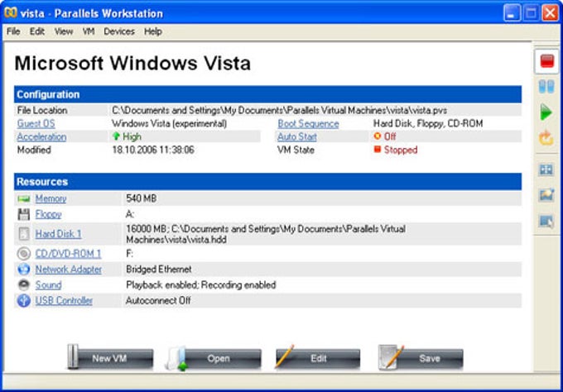Click the Parallels logo in title bar

tap(11, 13)
